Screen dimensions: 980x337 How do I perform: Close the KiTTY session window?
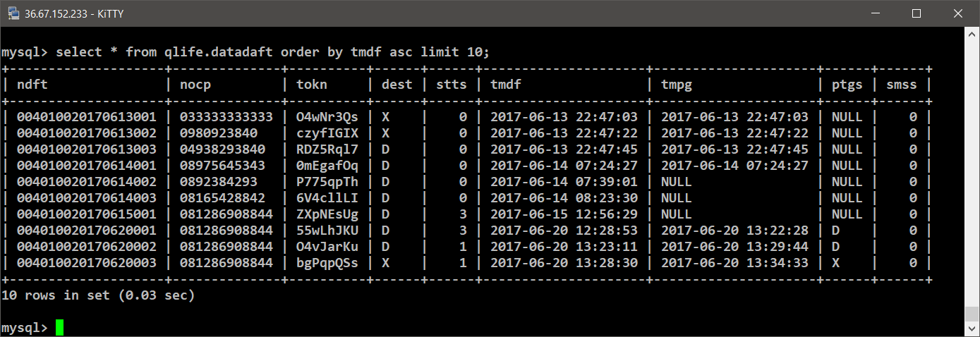pyautogui.click(x=958, y=13)
